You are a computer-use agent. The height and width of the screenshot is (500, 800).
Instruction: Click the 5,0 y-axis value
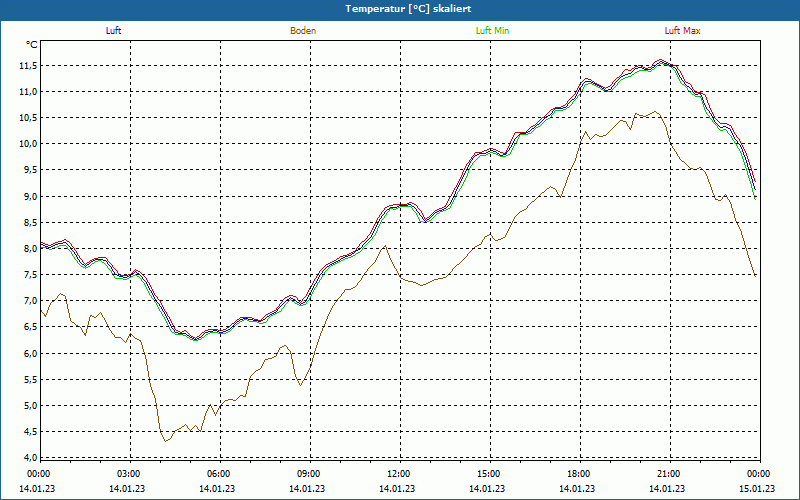(30, 406)
